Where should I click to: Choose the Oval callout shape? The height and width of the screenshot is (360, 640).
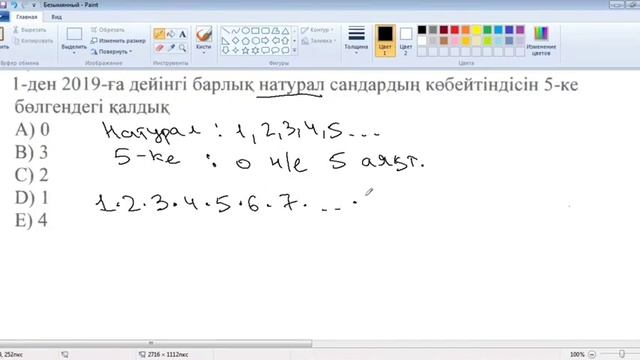(276, 51)
